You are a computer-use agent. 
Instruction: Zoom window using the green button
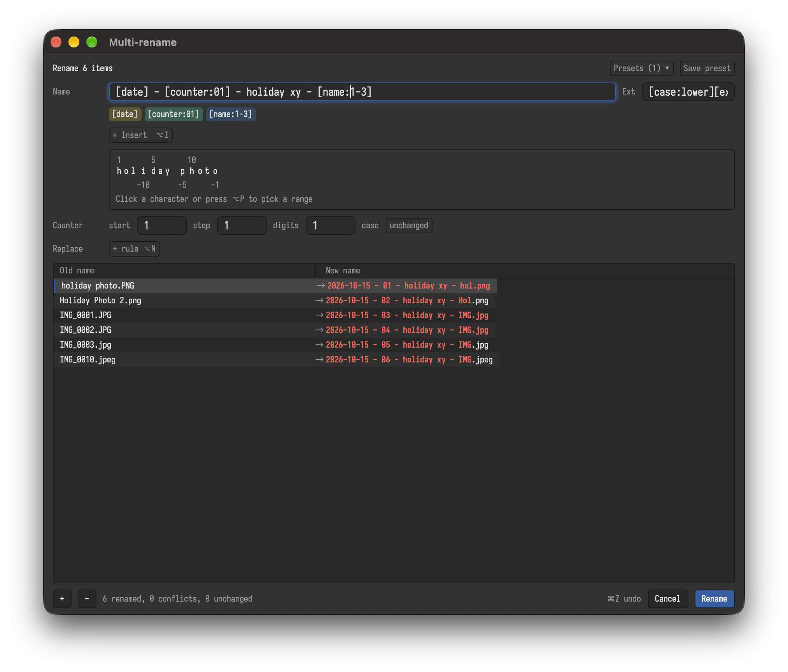tap(92, 42)
